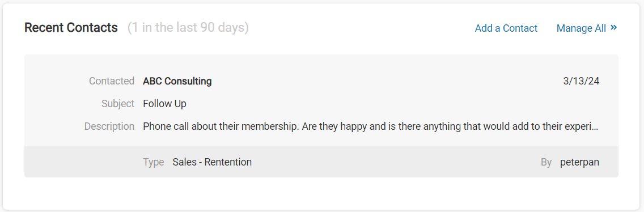Click the Recent Contacts heading
This screenshot has width=644, height=212.
tap(71, 28)
